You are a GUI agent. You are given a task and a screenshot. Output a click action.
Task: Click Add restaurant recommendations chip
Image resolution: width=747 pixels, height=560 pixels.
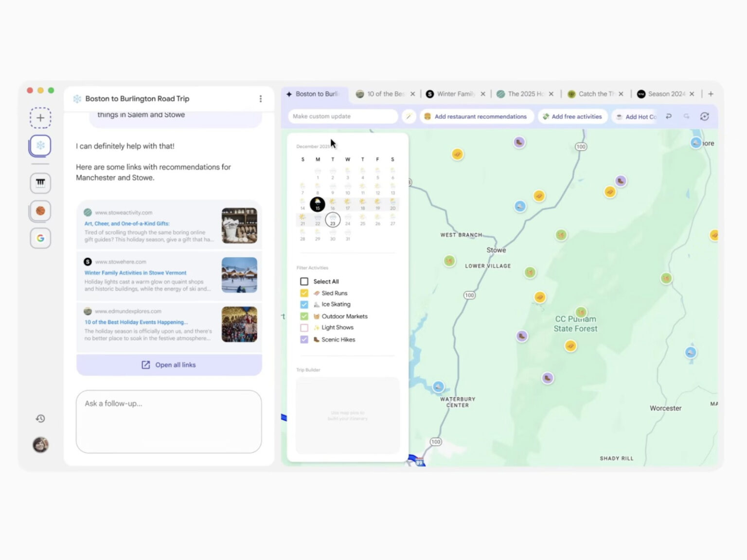click(x=476, y=117)
